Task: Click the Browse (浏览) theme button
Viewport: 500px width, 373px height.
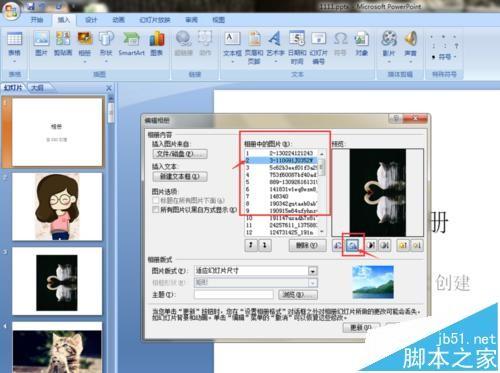Action: click(x=298, y=295)
